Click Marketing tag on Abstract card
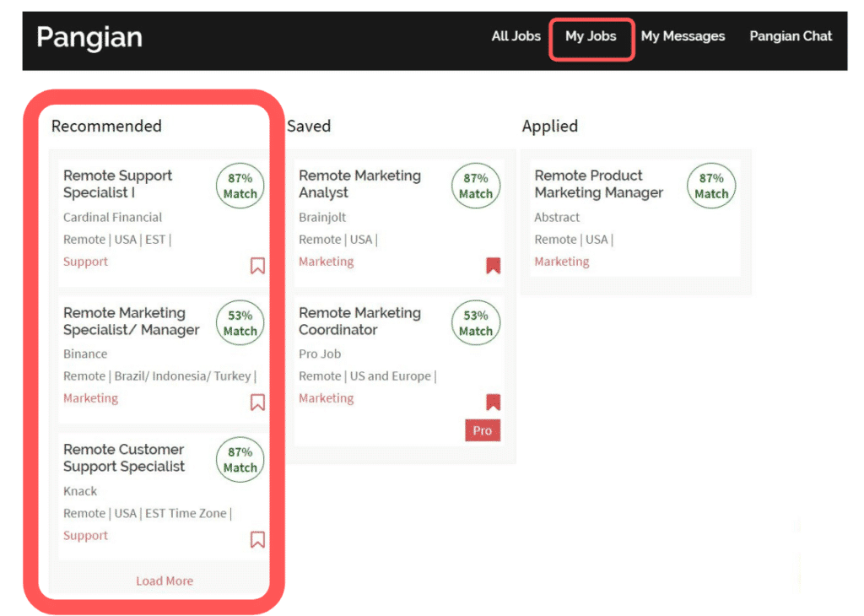The width and height of the screenshot is (864, 616). 561,262
